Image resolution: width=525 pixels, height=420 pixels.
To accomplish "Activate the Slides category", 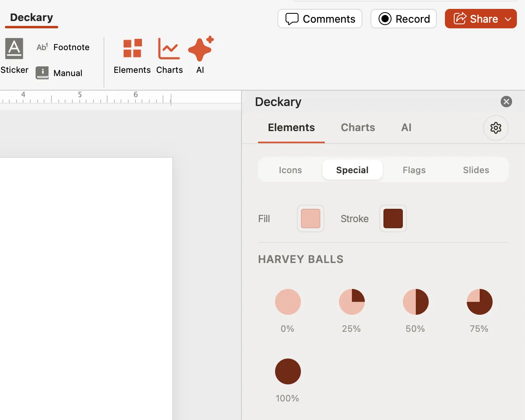I will pyautogui.click(x=476, y=170).
